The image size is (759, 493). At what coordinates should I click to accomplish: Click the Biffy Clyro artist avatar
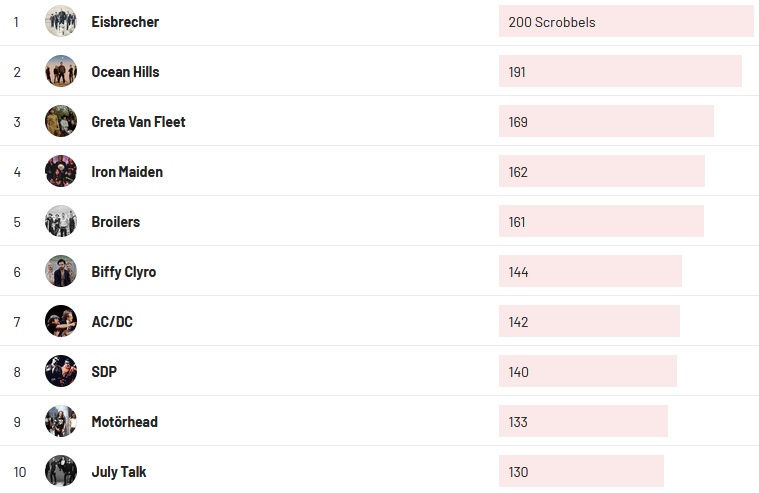[x=61, y=271]
